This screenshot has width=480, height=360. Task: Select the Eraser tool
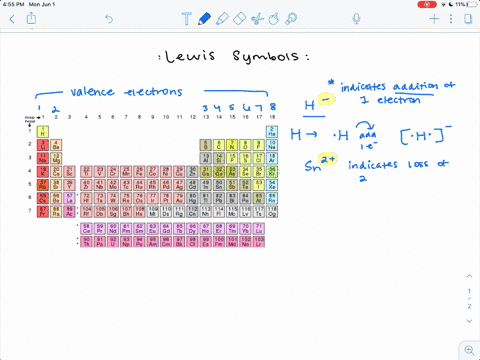239,19
